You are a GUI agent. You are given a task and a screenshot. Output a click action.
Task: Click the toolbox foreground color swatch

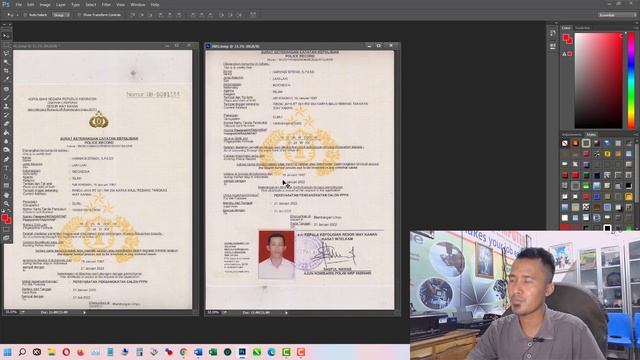pos(4,217)
